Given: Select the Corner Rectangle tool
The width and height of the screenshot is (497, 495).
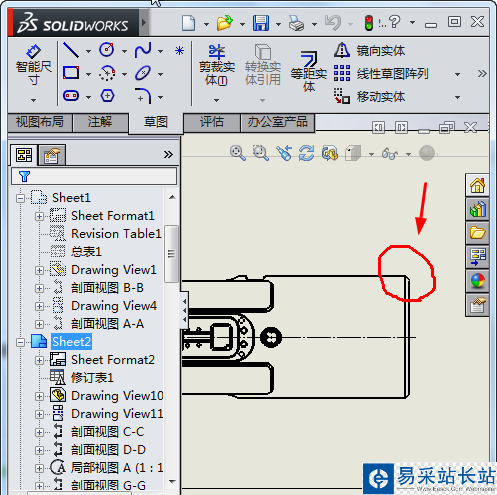Looking at the screenshot, I should click(71, 73).
